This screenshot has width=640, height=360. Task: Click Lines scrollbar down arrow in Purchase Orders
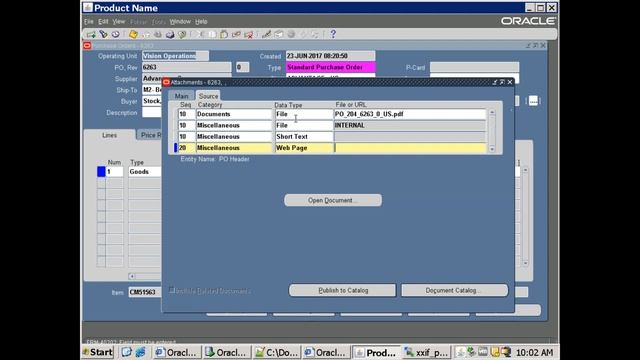tap(525, 263)
